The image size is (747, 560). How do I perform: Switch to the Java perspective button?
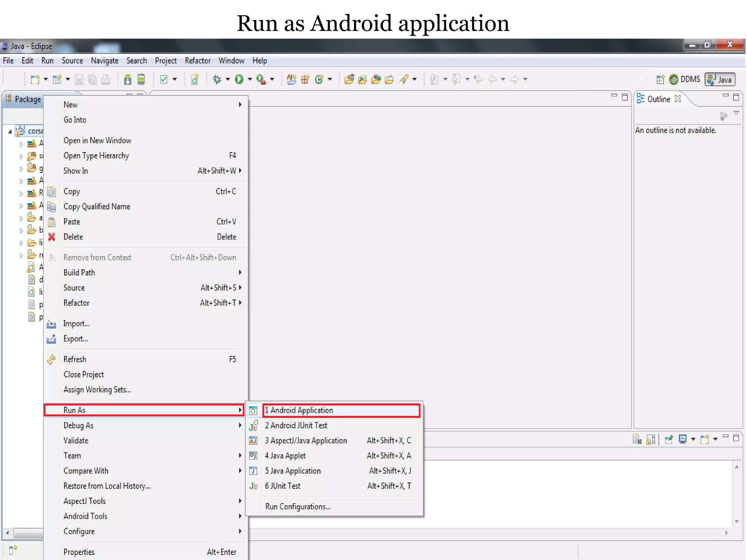click(720, 80)
